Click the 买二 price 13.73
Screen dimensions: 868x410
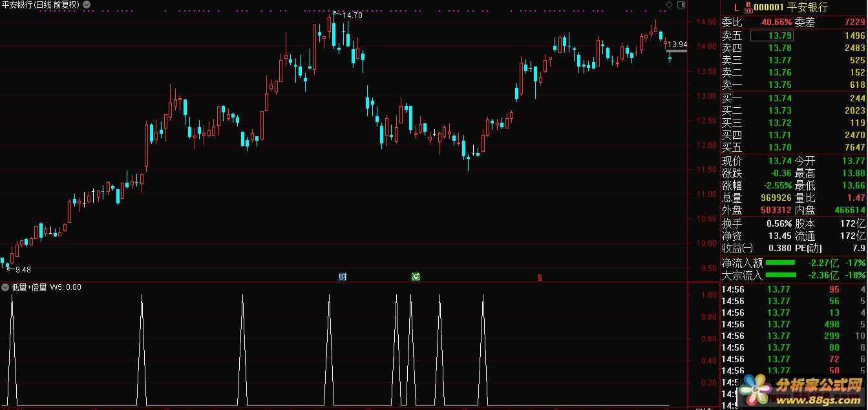click(x=780, y=110)
